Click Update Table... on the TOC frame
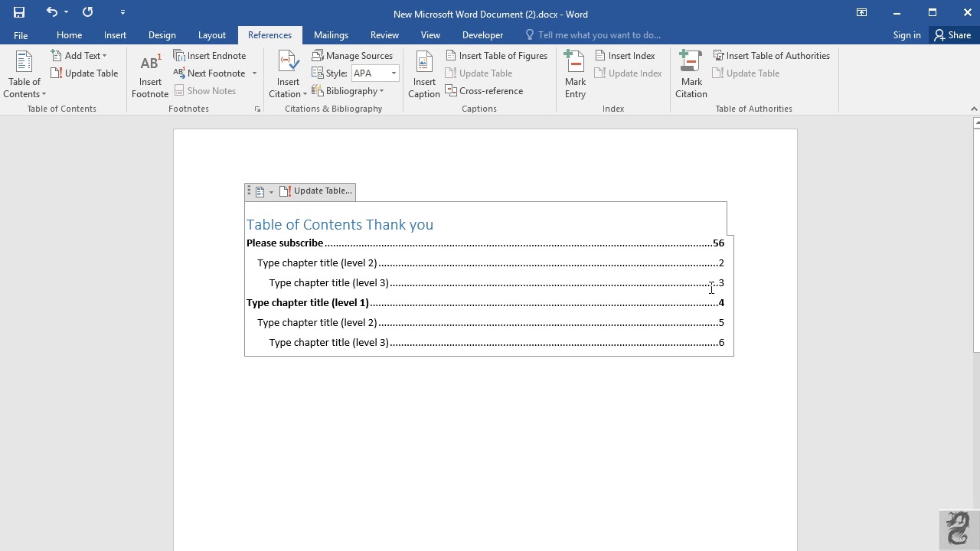This screenshot has width=980, height=551. tap(316, 191)
